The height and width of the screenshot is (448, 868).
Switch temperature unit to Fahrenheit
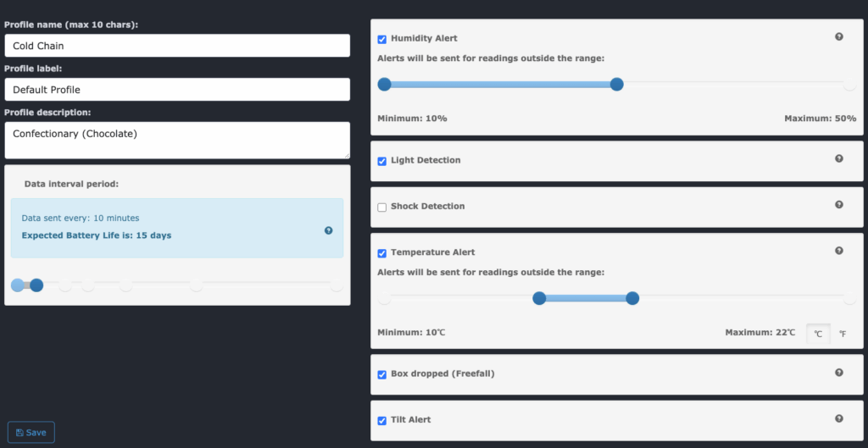[843, 335]
